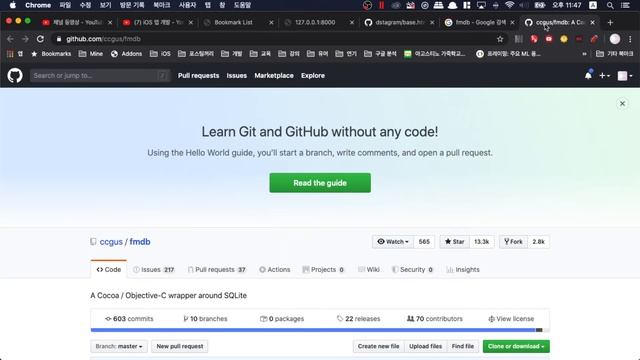The image size is (640, 360).
Task: Open the Bookmarks star folder
Action: pyautogui.click(x=51, y=53)
